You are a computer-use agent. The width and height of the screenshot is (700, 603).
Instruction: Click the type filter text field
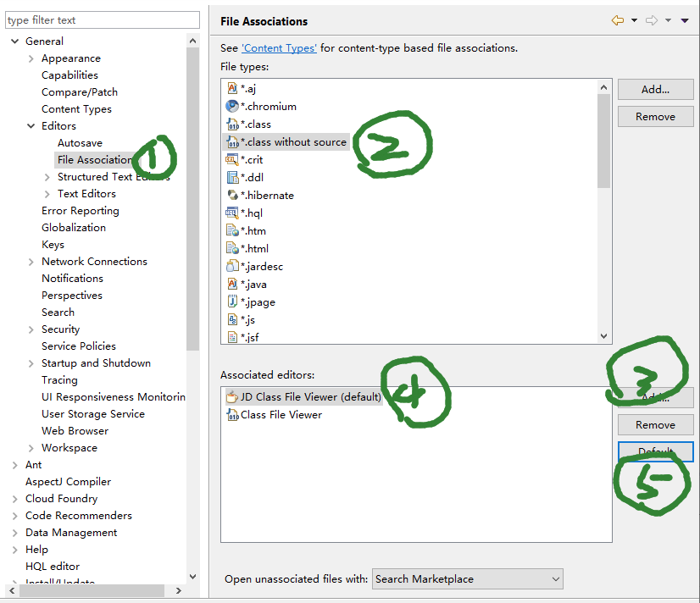tap(102, 20)
